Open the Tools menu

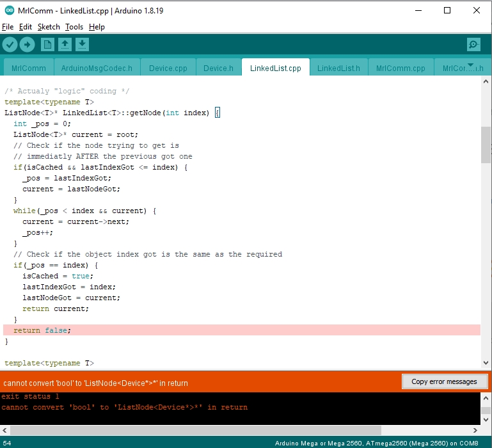74,27
